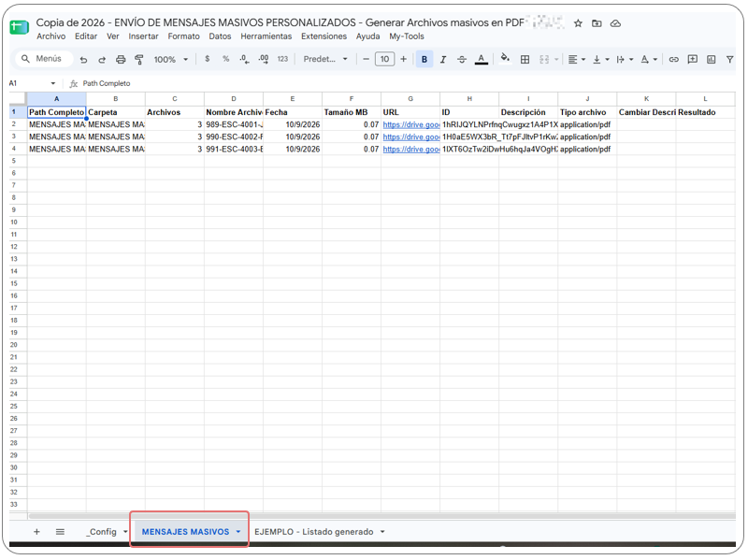Image resolution: width=748 pixels, height=560 pixels.
Task: Select the Tamaño MB header cell
Action: (x=352, y=112)
